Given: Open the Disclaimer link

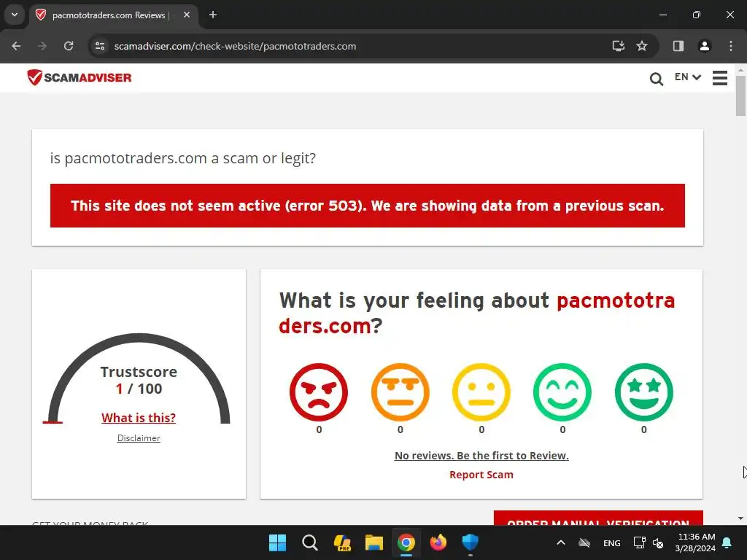Looking at the screenshot, I should click(x=139, y=438).
